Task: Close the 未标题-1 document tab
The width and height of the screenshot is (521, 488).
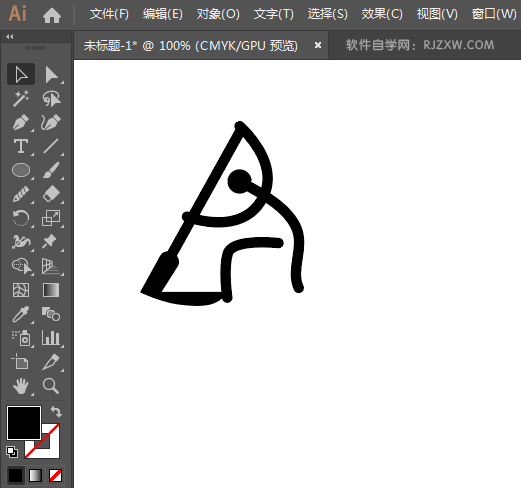Action: click(318, 45)
